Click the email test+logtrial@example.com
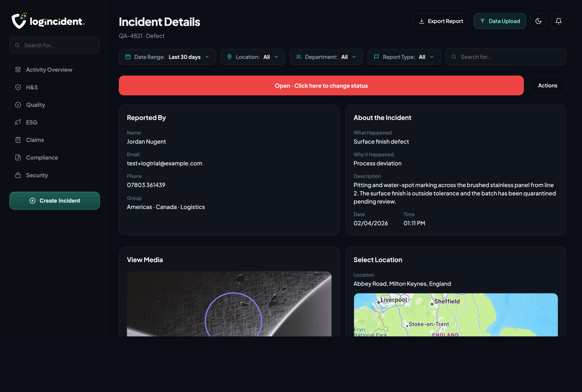Image resolution: width=582 pixels, height=392 pixels. (165, 163)
